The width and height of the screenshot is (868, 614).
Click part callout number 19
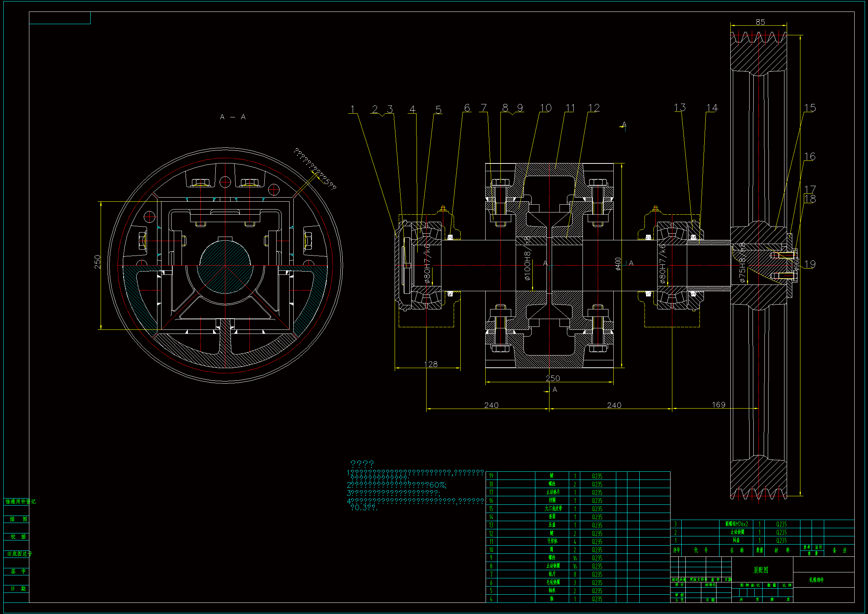tap(809, 264)
